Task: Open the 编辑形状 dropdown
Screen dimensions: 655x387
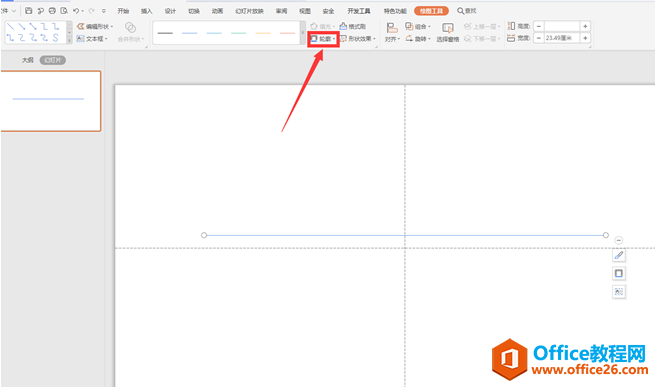Action: (x=95, y=26)
